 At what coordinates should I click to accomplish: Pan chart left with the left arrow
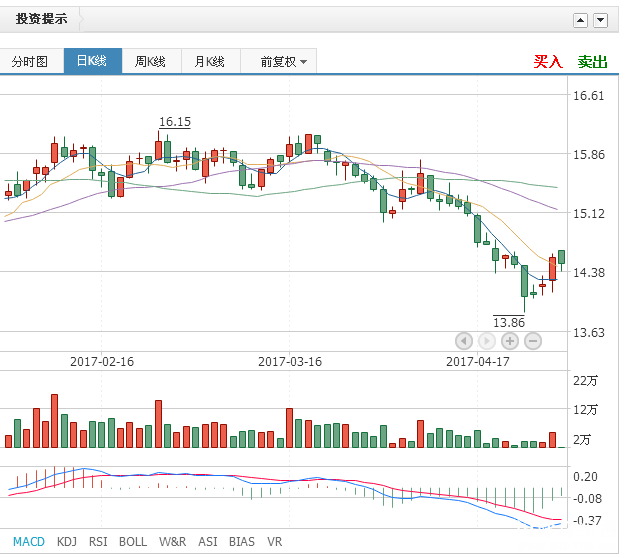tap(464, 341)
